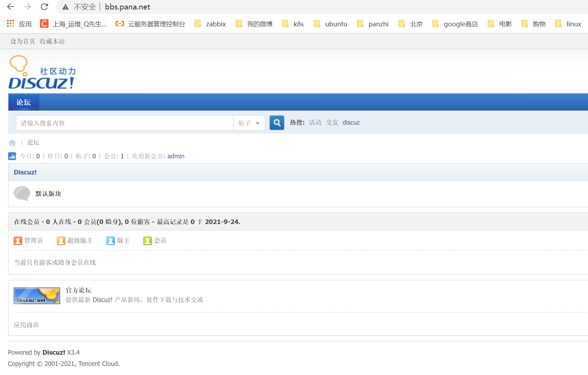This screenshot has width=588, height=375.
Task: Click the blue statistics chart icon
Action: [12, 156]
